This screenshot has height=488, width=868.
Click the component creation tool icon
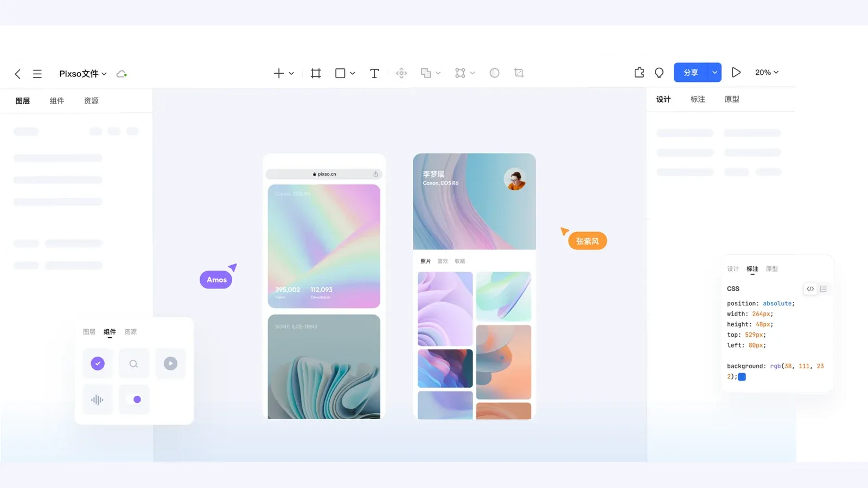tap(401, 73)
